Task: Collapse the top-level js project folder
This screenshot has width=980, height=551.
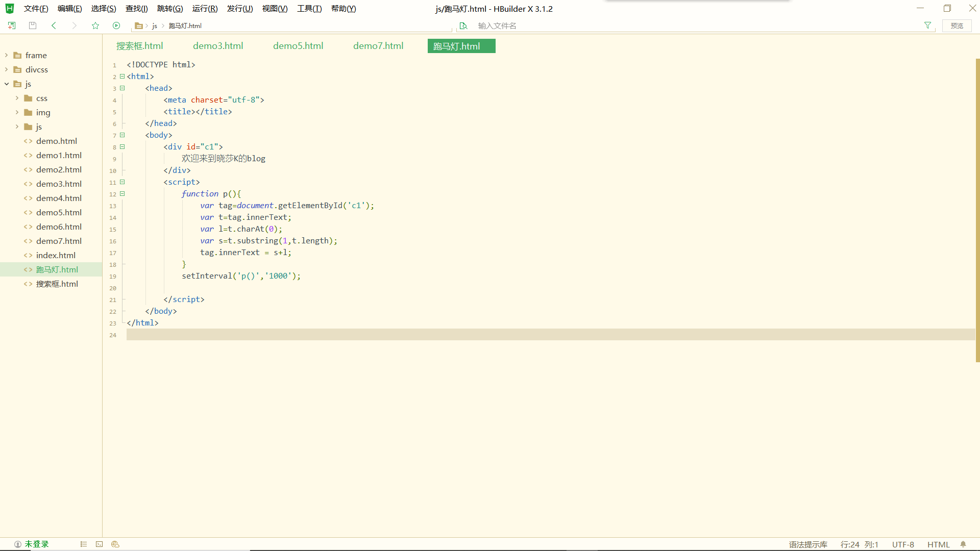Action: point(6,84)
